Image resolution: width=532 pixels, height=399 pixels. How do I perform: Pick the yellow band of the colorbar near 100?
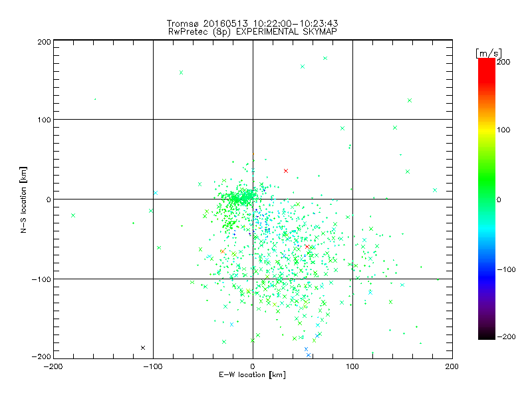[x=487, y=130]
